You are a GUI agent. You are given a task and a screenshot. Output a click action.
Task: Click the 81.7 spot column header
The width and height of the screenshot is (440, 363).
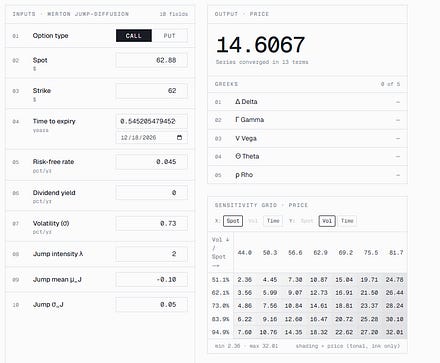tap(396, 253)
